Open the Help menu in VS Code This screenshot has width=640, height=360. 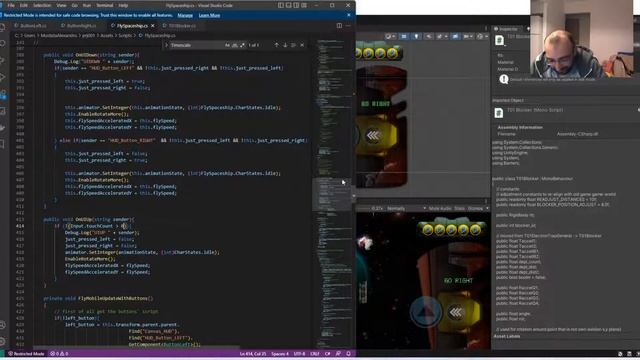123,5
